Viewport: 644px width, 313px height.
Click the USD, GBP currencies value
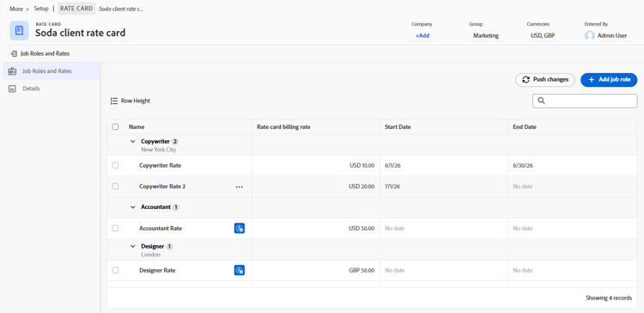(543, 36)
